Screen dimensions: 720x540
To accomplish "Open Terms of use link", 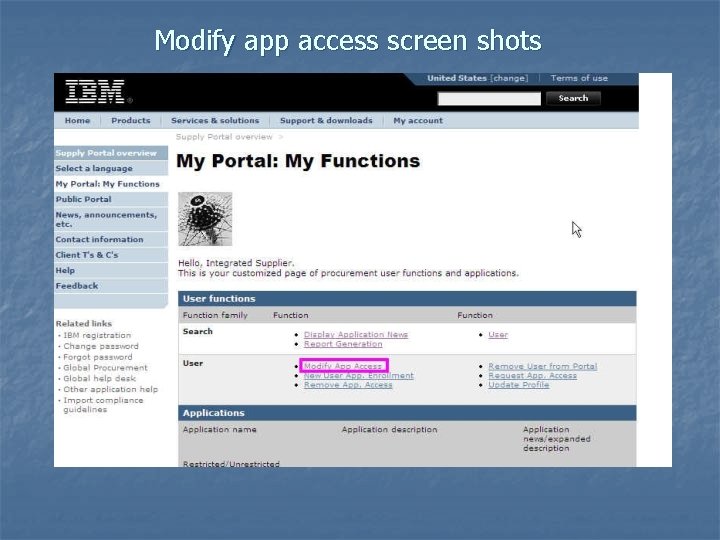I will point(579,78).
